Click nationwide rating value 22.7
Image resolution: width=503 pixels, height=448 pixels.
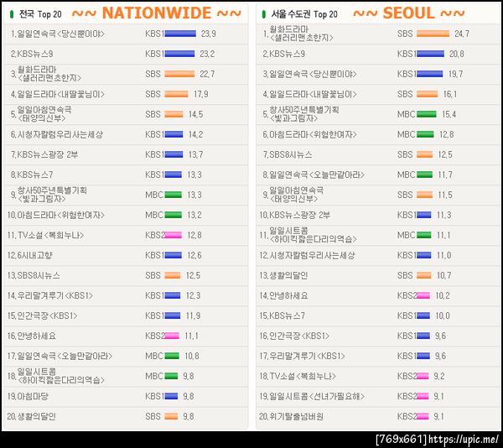pyautogui.click(x=207, y=74)
